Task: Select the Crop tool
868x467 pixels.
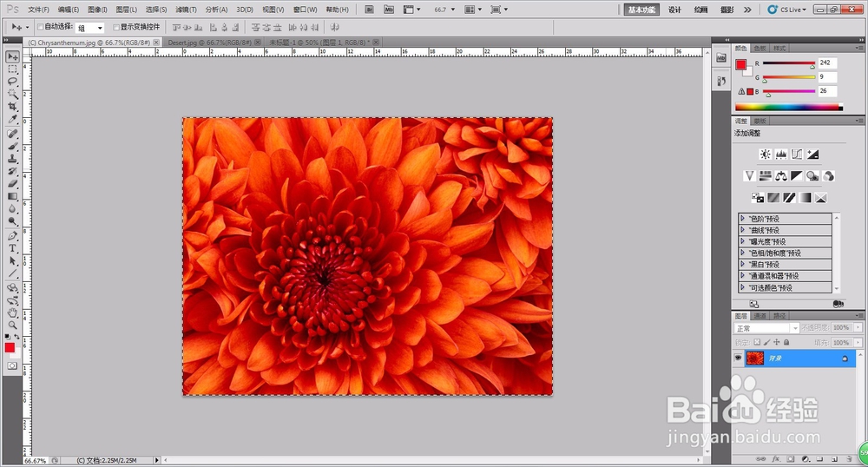Action: click(x=12, y=106)
